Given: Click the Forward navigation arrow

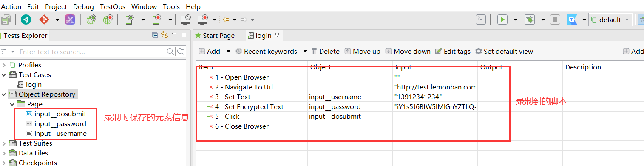Looking at the screenshot, I should pyautogui.click(x=244, y=20).
